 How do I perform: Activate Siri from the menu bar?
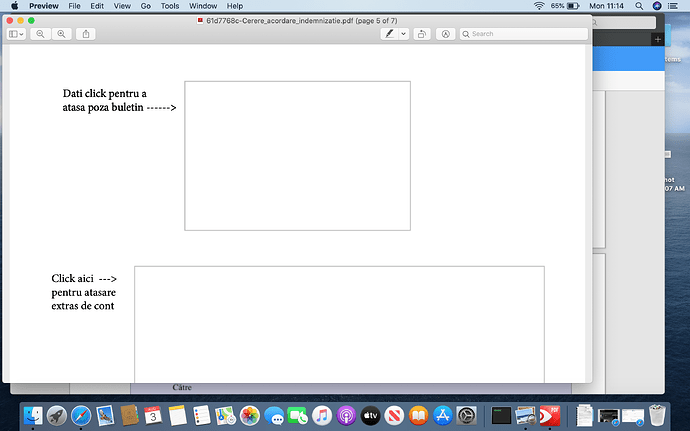pyautogui.click(x=657, y=6)
